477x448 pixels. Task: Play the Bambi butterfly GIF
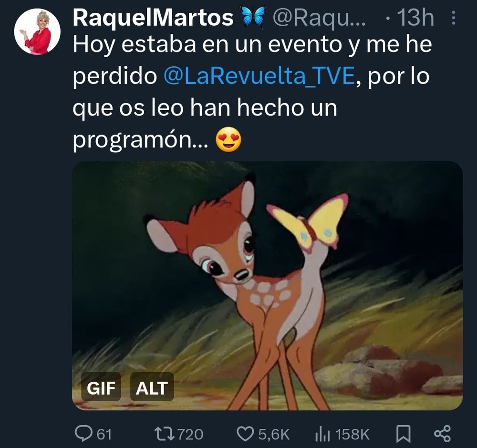coord(268,286)
